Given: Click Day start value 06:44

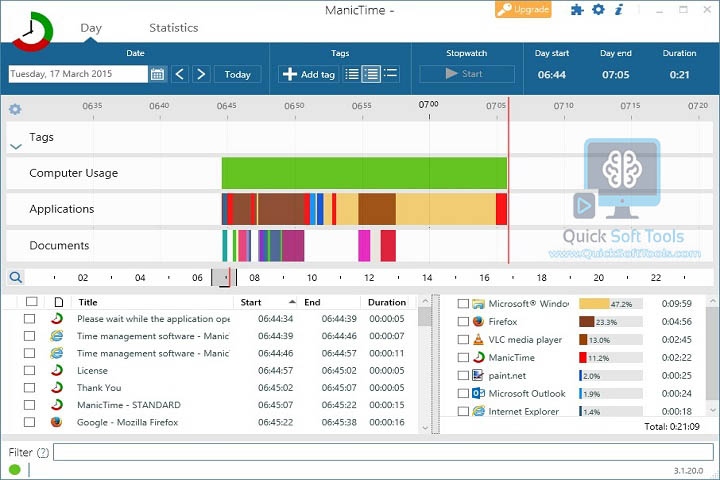Looking at the screenshot, I should [551, 74].
